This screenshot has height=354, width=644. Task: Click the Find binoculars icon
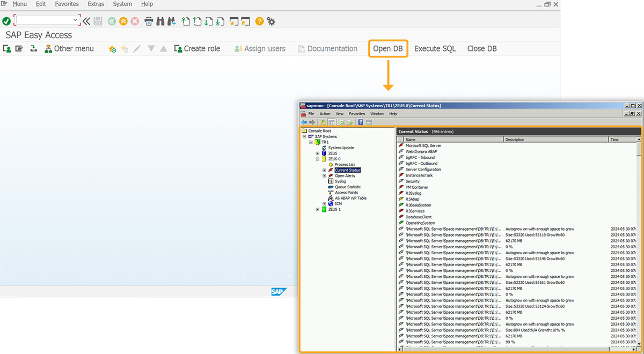[160, 21]
